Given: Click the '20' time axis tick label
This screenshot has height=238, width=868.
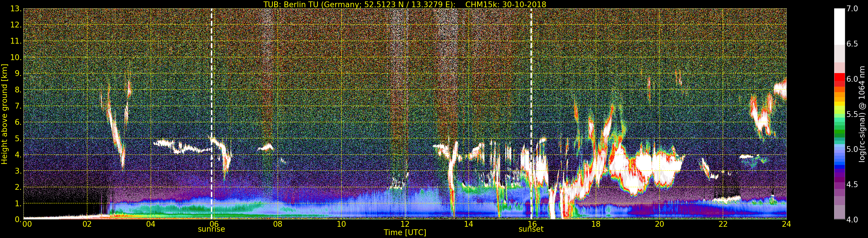Looking at the screenshot, I should [659, 224].
